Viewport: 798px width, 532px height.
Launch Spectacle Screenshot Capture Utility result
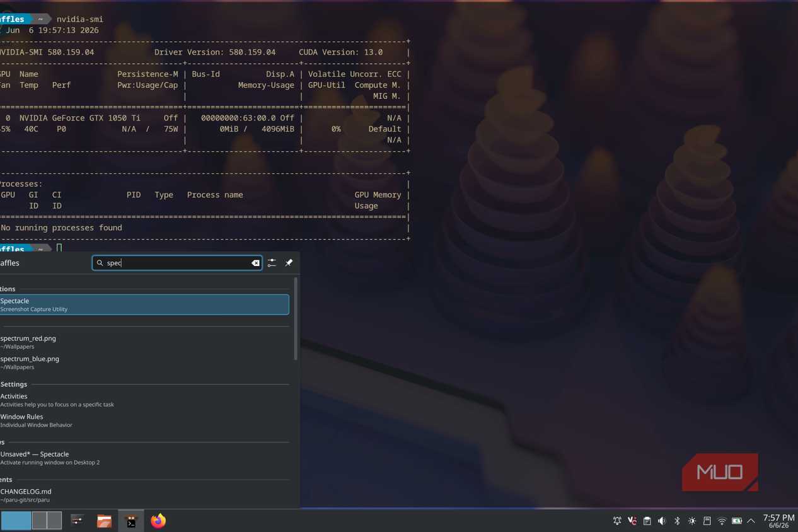click(144, 304)
